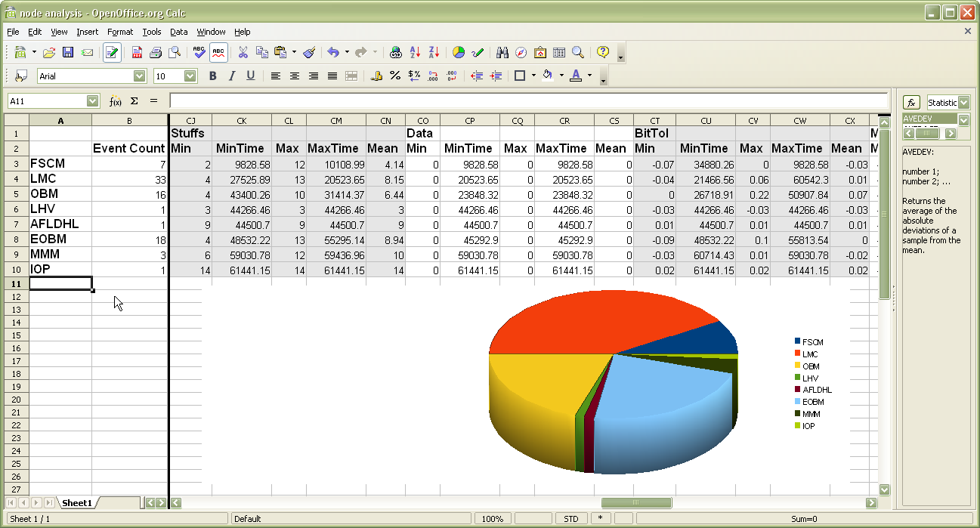Open Styles and Formatting icon
Image resolution: width=980 pixels, height=528 pixels.
coord(21,76)
